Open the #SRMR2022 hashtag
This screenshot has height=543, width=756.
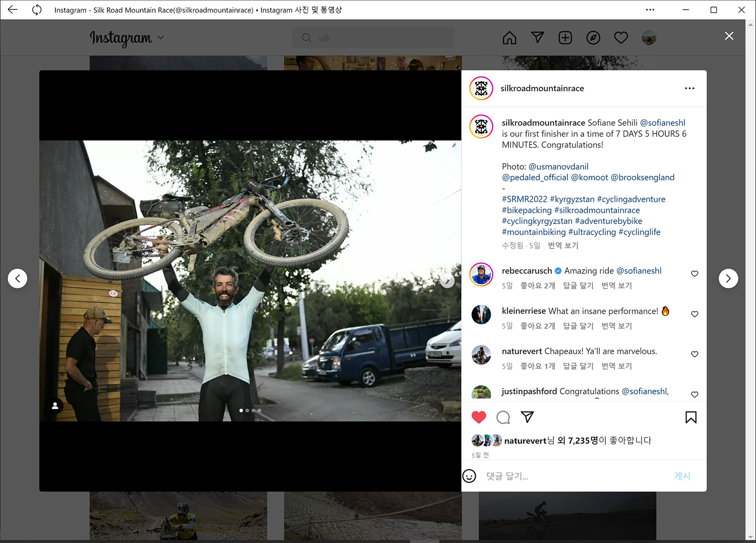coord(525,199)
